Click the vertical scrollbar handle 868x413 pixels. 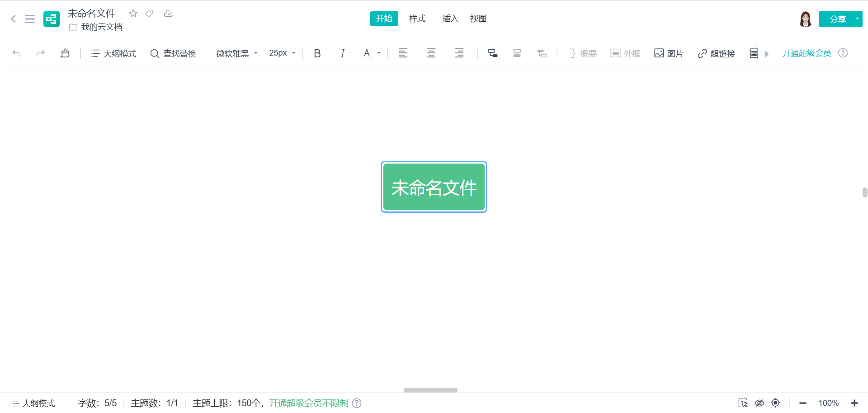tap(865, 192)
